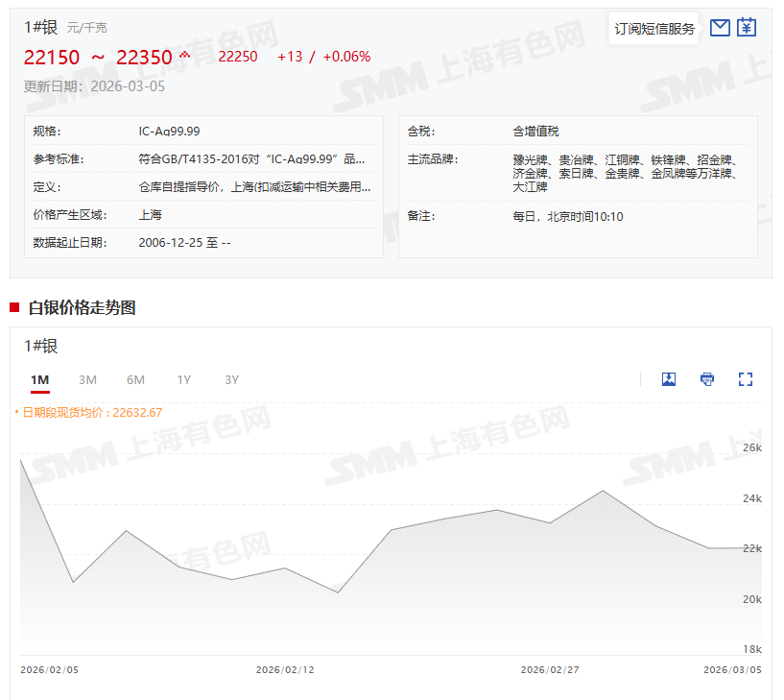Viewport: 784px width, 700px height.
Task: Click the 订阅短信服务 label
Action: point(654,29)
